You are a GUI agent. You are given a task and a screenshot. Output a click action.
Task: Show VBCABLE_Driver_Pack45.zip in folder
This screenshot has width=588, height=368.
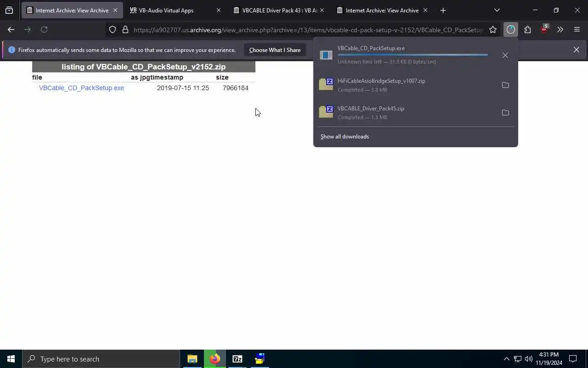pos(505,113)
